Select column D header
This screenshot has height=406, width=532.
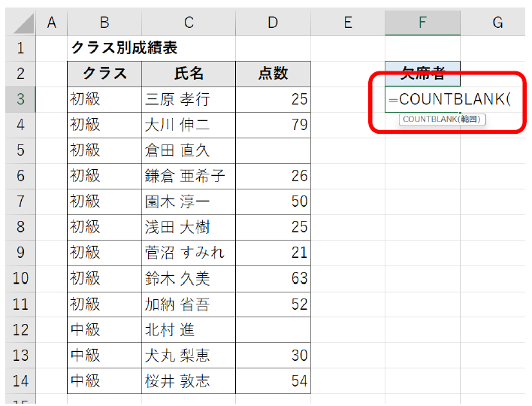(x=273, y=23)
